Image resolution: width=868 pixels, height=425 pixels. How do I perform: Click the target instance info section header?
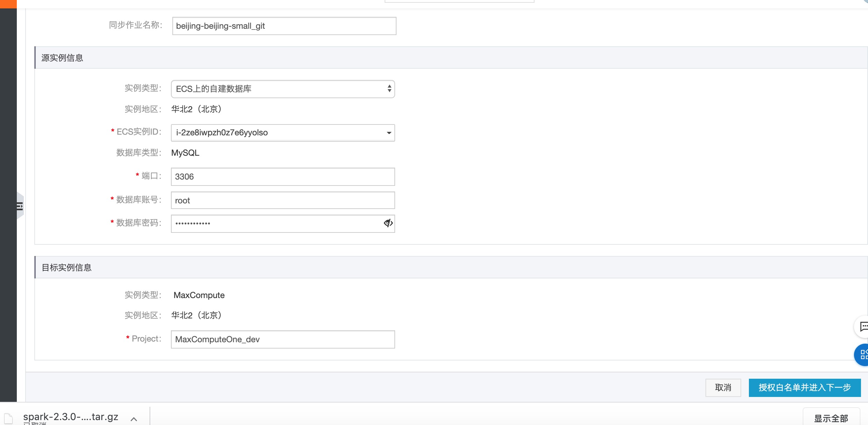(x=67, y=268)
